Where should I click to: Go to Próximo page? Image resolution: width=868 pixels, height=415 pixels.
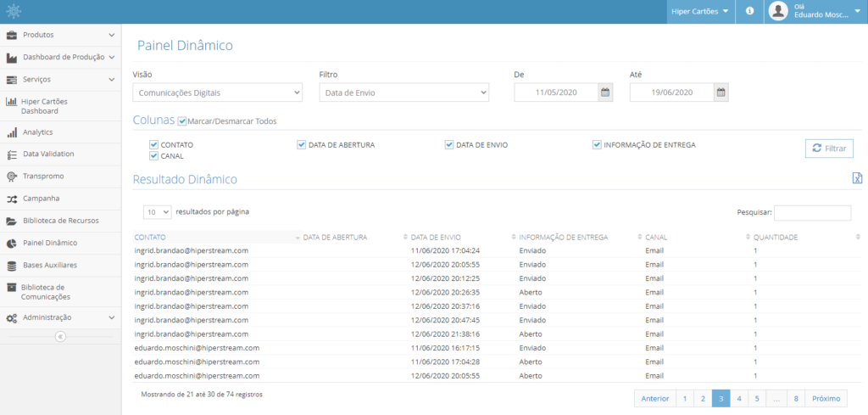pyautogui.click(x=826, y=398)
